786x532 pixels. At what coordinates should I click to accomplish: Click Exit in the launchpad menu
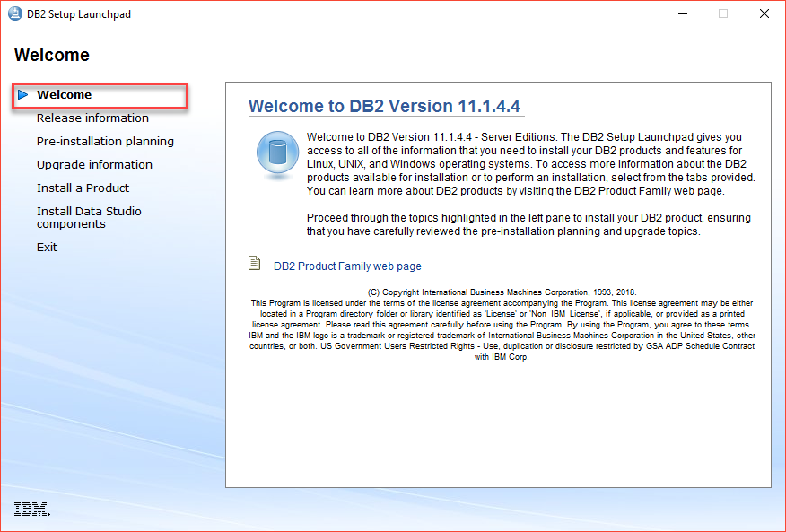[48, 248]
